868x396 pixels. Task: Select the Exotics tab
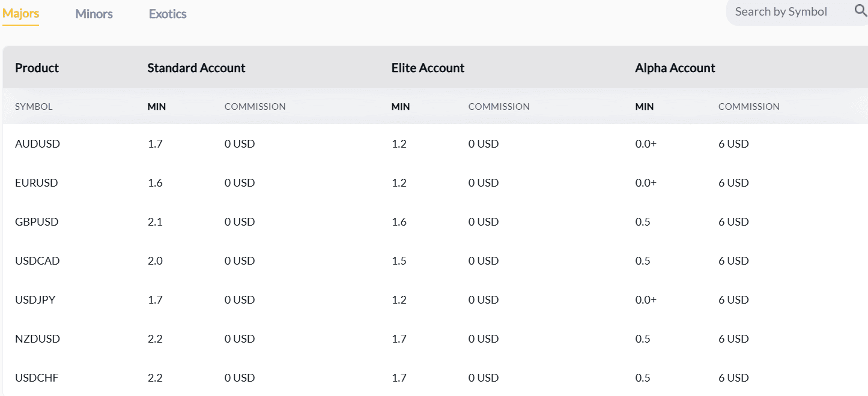click(168, 14)
